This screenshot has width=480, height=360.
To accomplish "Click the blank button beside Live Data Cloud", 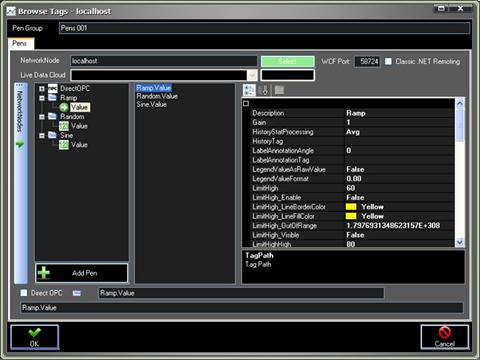I will pos(288,75).
